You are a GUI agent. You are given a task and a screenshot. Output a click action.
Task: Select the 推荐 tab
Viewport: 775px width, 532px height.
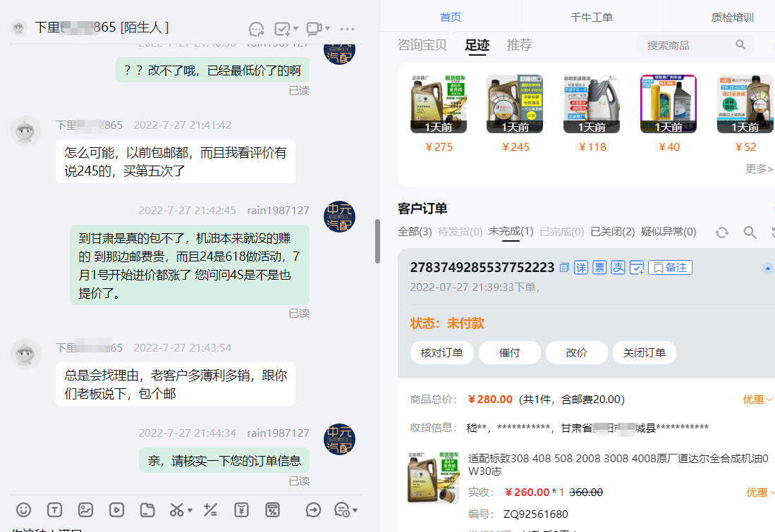pos(519,45)
